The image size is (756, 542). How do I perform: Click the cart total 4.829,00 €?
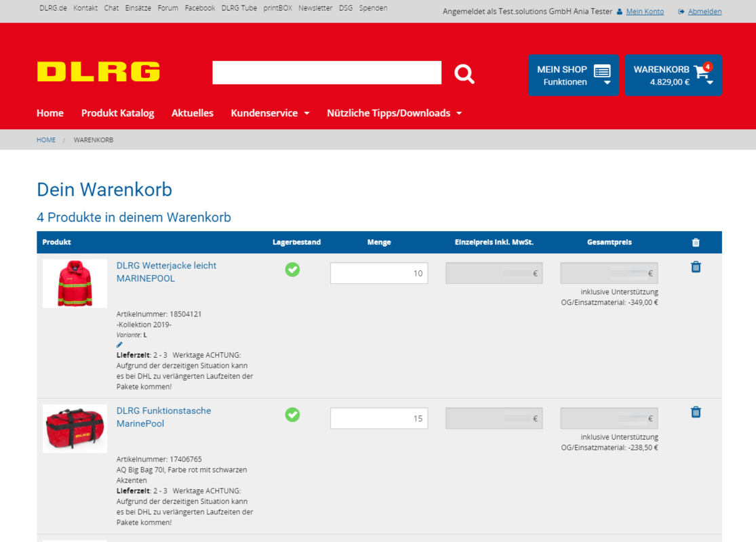click(670, 83)
